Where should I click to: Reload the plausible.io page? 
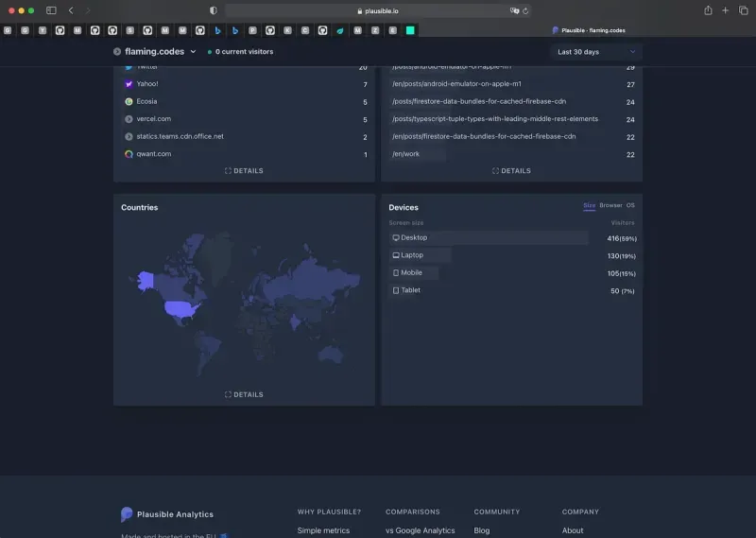525,10
